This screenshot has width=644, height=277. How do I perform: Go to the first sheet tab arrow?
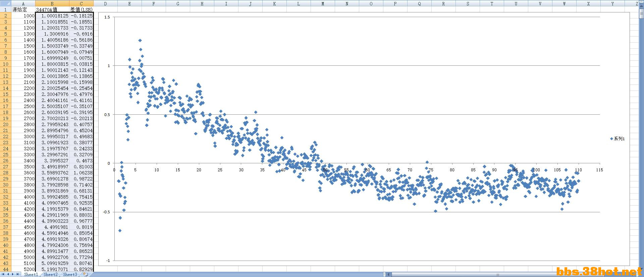tap(3, 274)
